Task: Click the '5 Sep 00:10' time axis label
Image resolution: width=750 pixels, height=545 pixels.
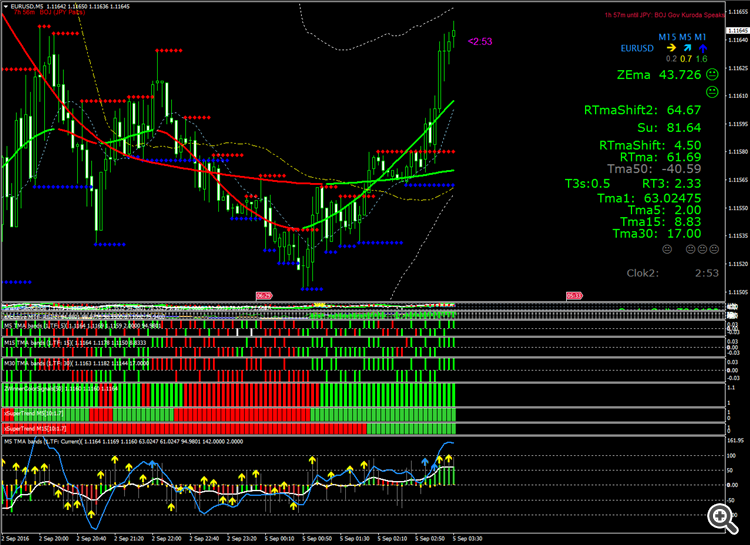Action: [279, 539]
